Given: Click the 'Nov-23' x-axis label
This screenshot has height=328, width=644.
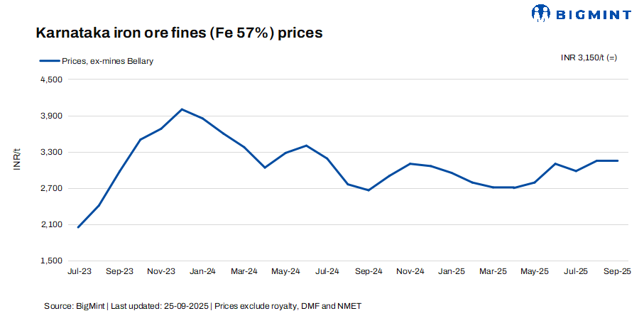Looking at the screenshot, I should click(x=161, y=271).
